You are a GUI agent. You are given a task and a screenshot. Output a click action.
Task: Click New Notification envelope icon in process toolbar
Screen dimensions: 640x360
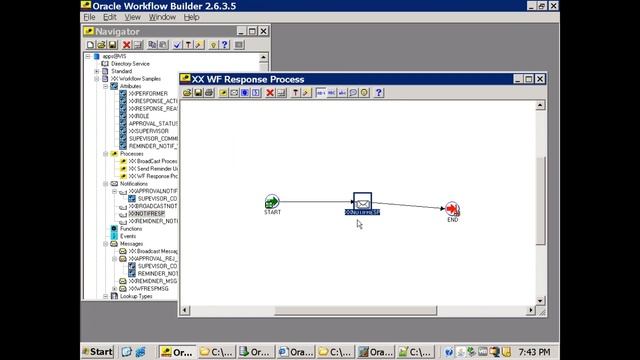[x=234, y=93]
